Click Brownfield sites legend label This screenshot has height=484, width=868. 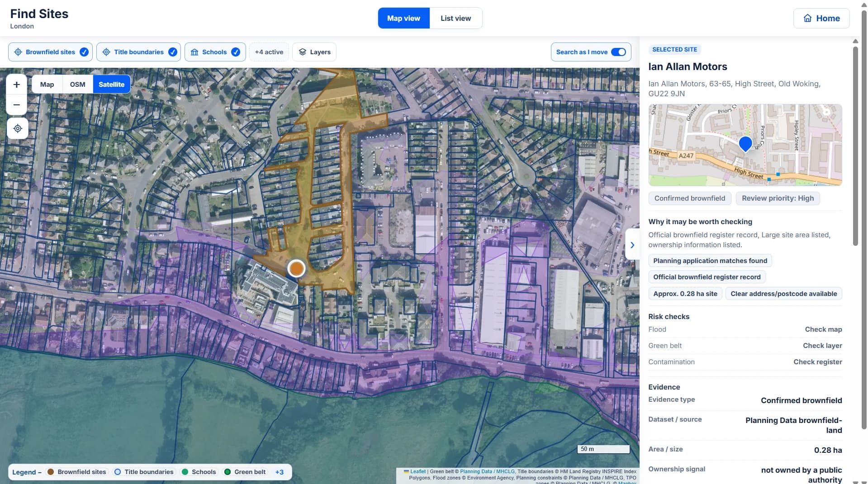click(82, 472)
